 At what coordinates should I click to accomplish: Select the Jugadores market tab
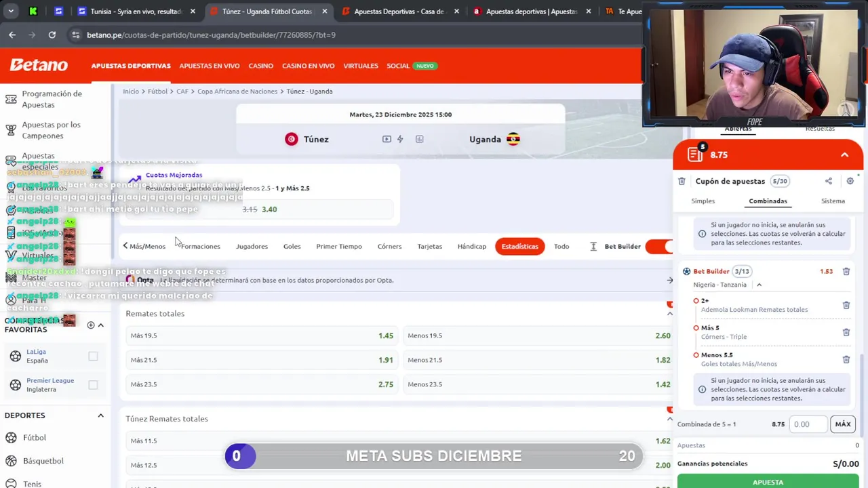tap(252, 246)
